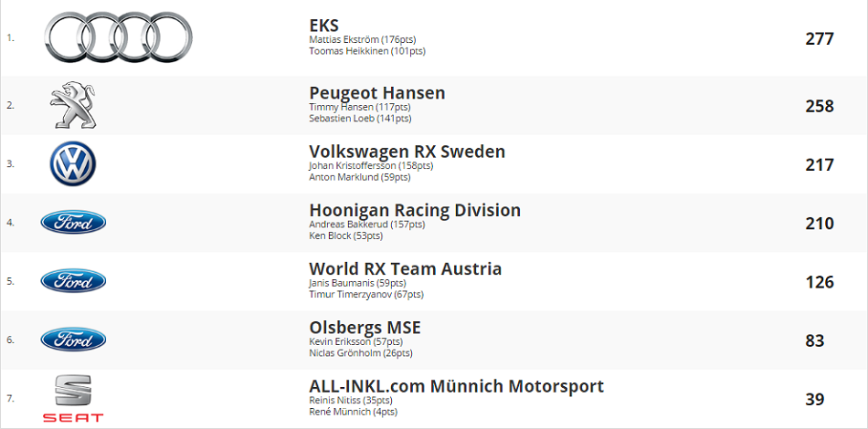This screenshot has width=868, height=429.
Task: Open the Peugeot Hansen team heading
Action: coord(377,93)
